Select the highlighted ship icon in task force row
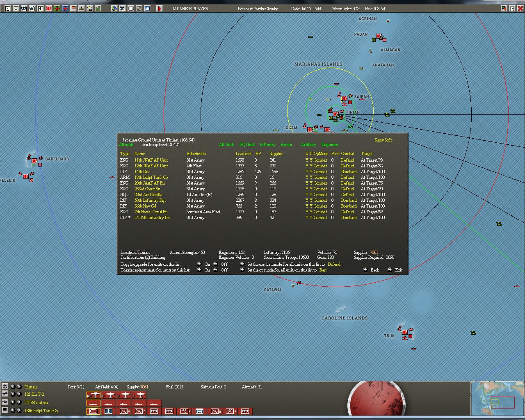The width and height of the screenshot is (525, 420). pyautogui.click(x=93, y=403)
